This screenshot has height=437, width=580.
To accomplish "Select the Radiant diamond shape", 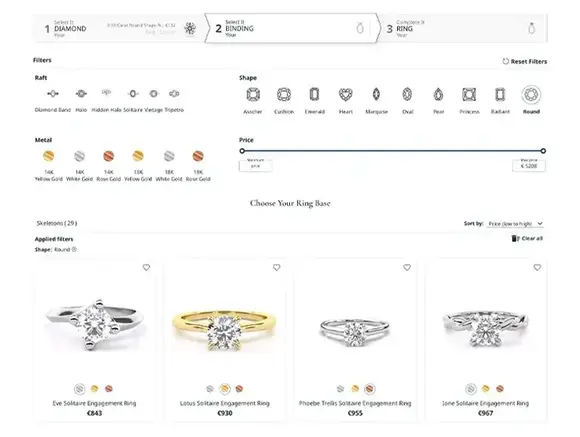I will 500,95.
